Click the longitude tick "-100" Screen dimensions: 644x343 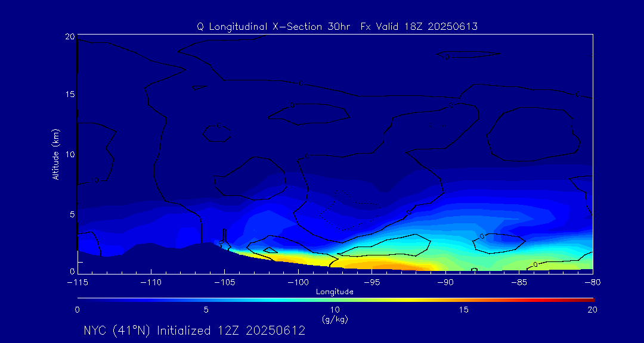(x=298, y=282)
